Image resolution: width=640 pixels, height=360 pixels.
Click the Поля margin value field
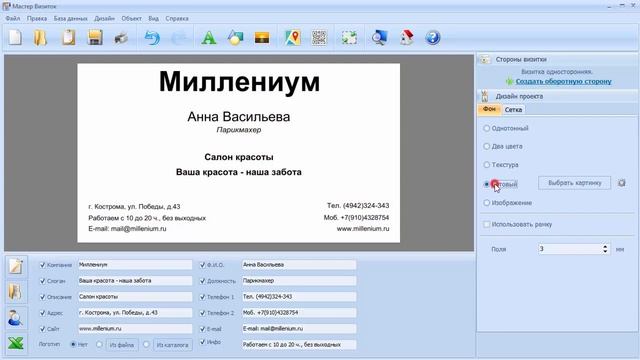tap(570, 249)
